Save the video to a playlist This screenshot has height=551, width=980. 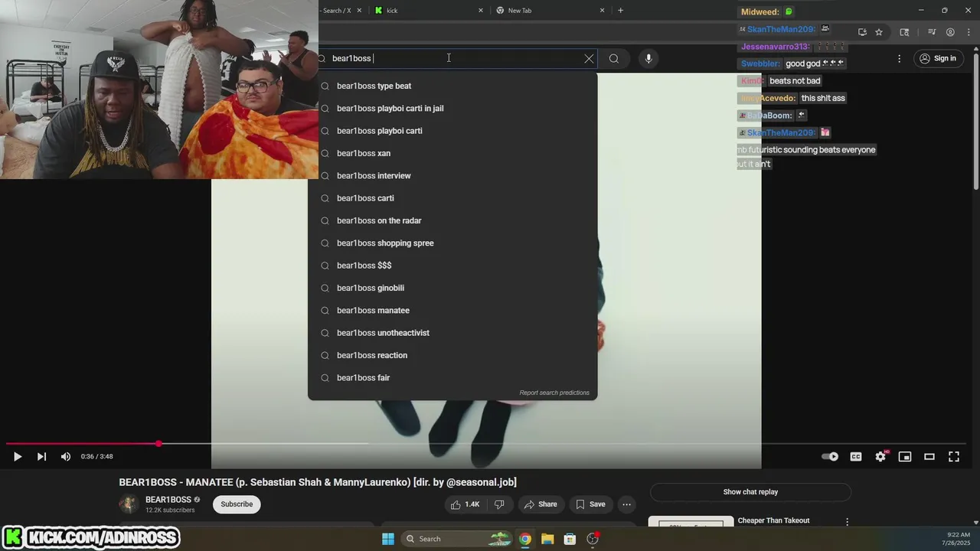click(590, 504)
